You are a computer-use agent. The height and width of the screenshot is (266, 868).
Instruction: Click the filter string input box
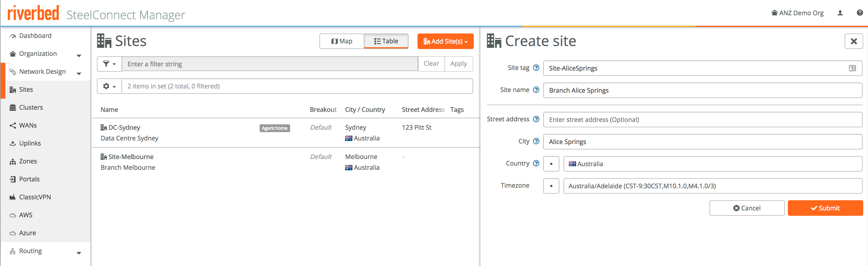(x=270, y=64)
